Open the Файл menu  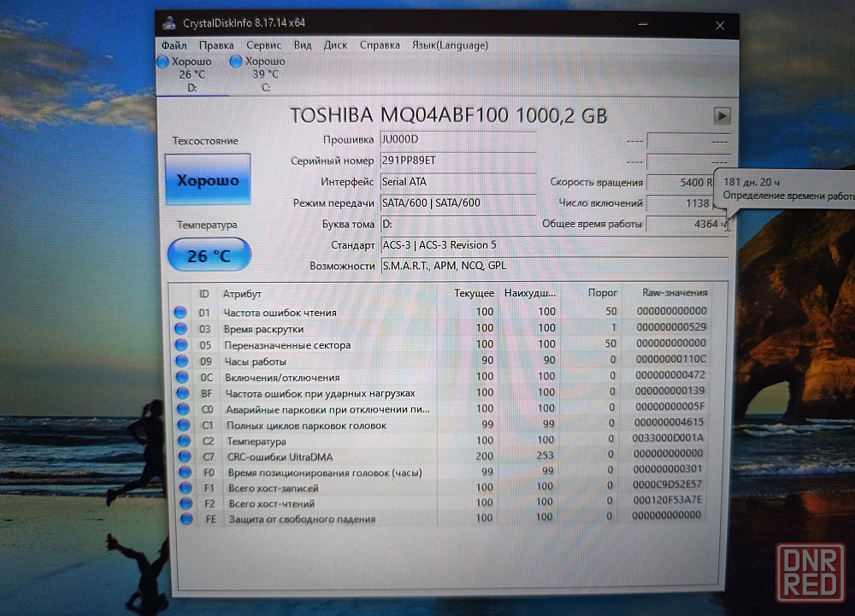174,45
